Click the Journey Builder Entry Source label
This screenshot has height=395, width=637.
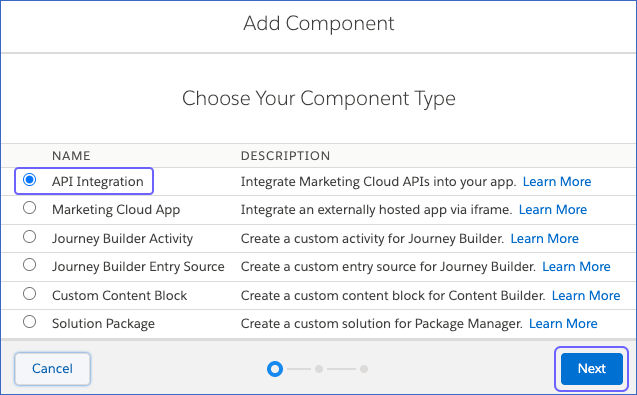click(x=138, y=267)
